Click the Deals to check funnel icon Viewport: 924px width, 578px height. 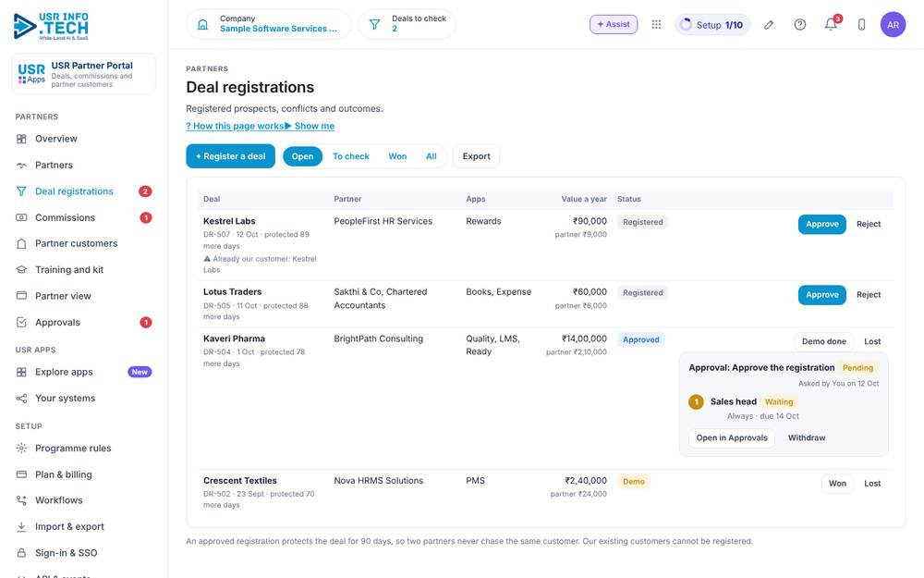click(375, 25)
